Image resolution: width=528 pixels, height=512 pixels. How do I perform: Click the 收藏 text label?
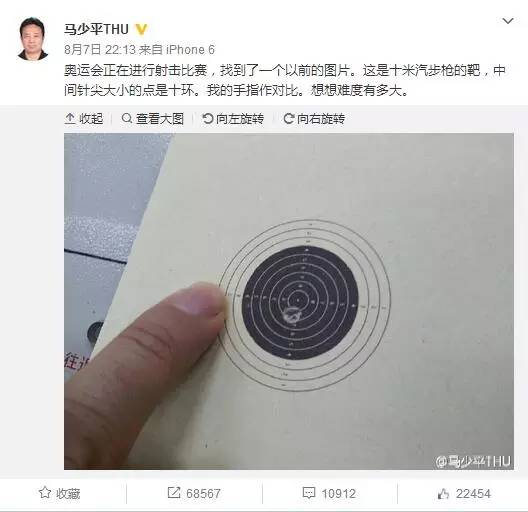[68, 494]
